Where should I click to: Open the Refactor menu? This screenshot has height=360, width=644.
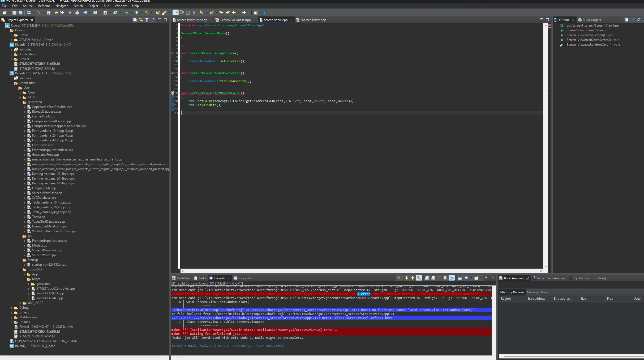click(44, 6)
